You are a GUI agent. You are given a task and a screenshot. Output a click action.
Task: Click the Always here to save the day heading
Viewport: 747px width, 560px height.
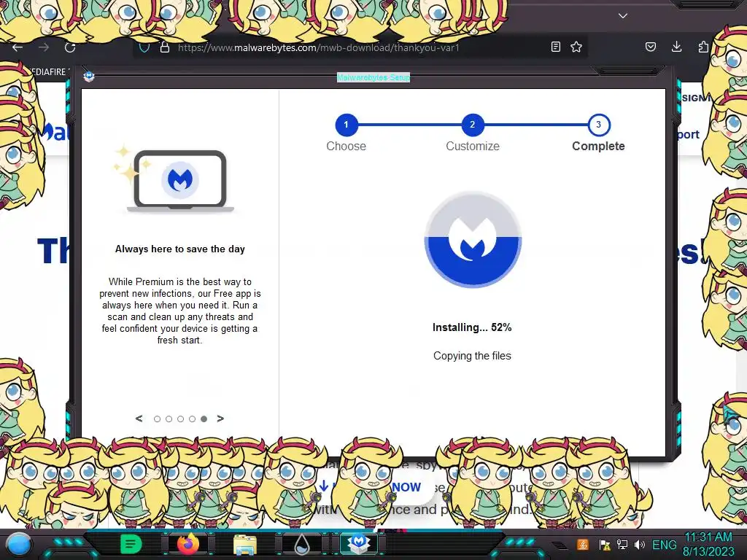180,249
